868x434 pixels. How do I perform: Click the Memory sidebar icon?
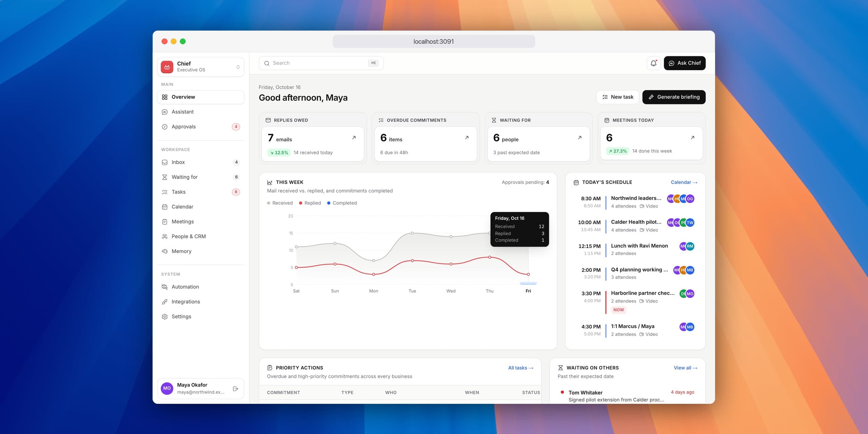coord(165,251)
